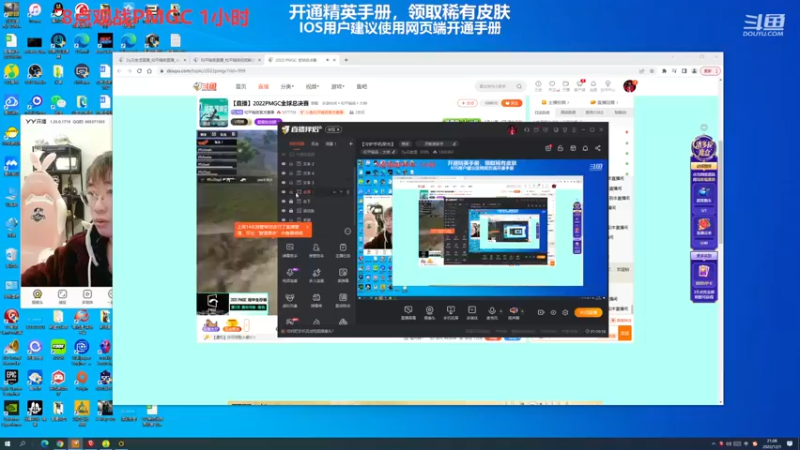Move highlighted source up with arrow

pyautogui.click(x=335, y=192)
